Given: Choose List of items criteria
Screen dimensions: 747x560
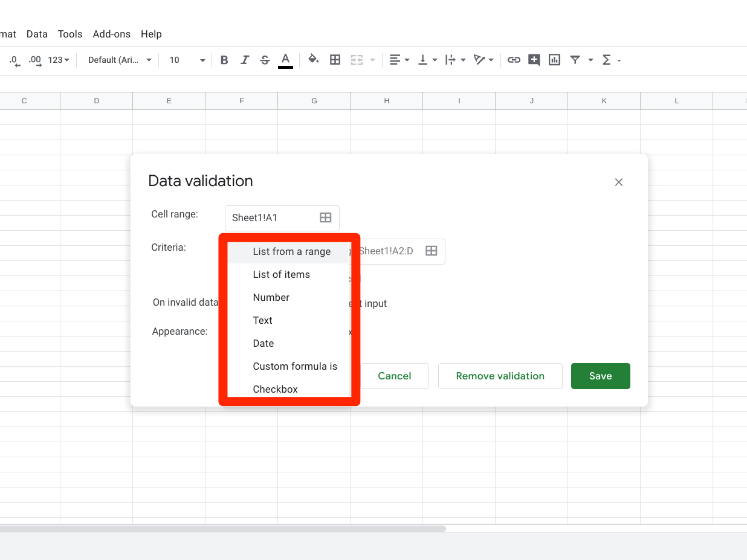Looking at the screenshot, I should click(x=289, y=274).
